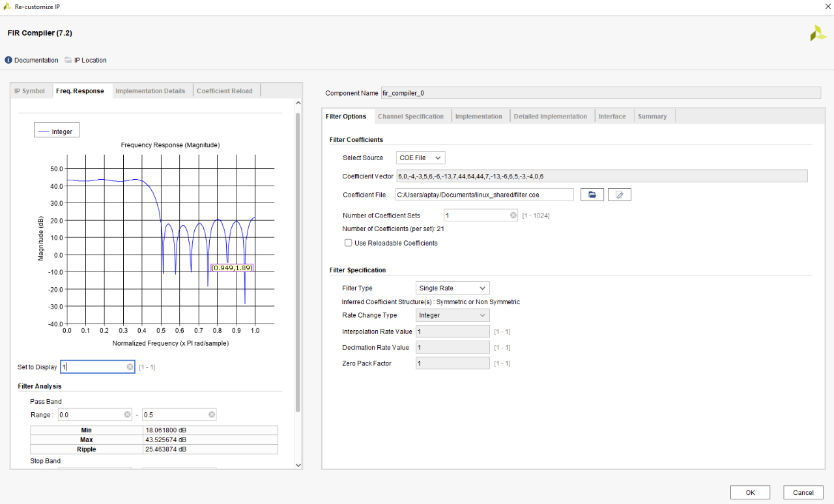The width and height of the screenshot is (834, 504).
Task: Click the Xilinx logo icon
Action: tap(818, 33)
